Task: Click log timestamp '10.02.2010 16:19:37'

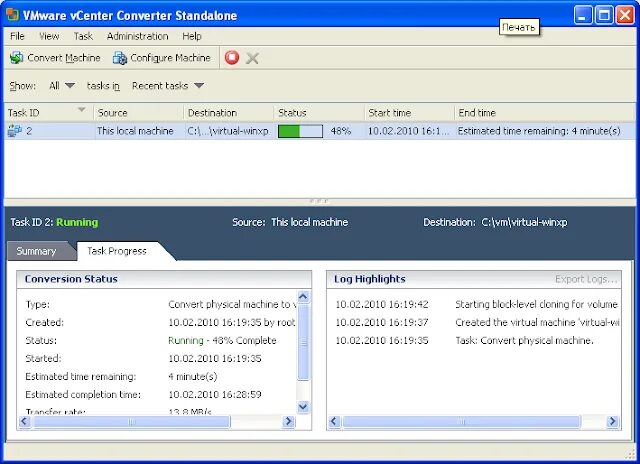Action: tap(382, 322)
